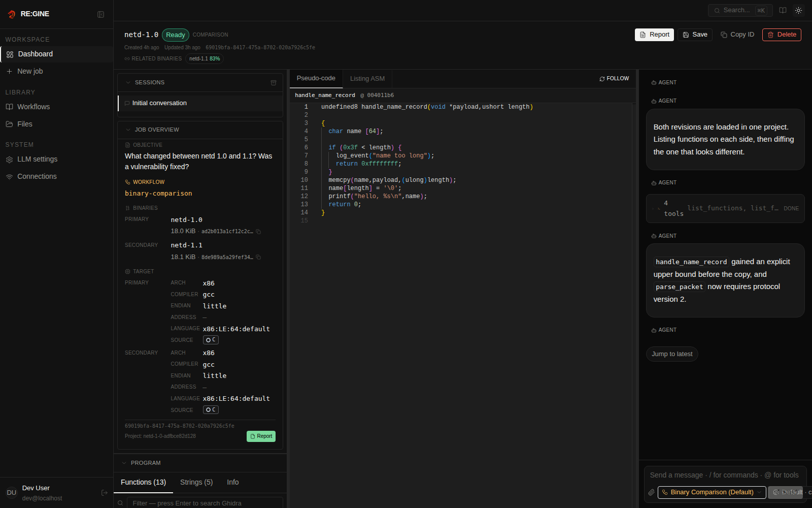Image resolution: width=812 pixels, height=508 pixels.
Task: Delete the netd-1.0 job
Action: [x=782, y=35]
